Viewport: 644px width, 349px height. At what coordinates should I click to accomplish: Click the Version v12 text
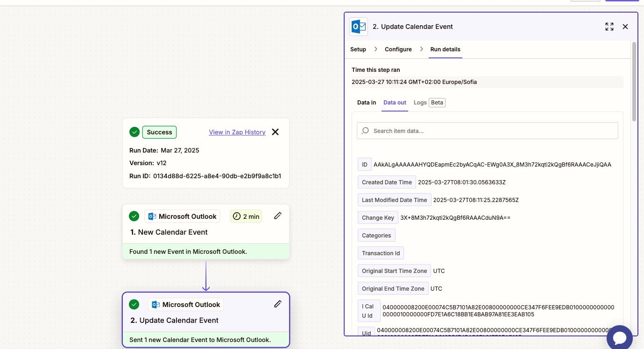[x=148, y=163]
